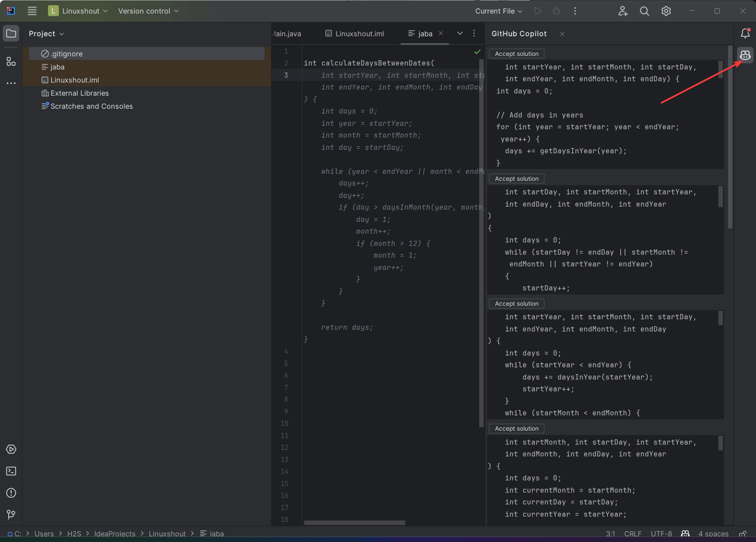
Task: Expand the Linuxshout project dropdown
Action: (x=79, y=11)
